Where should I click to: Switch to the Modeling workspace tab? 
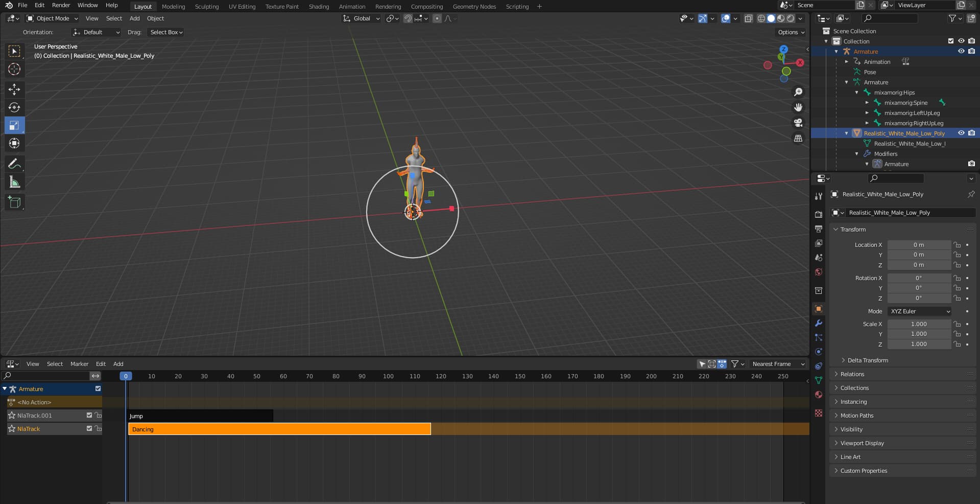173,7
